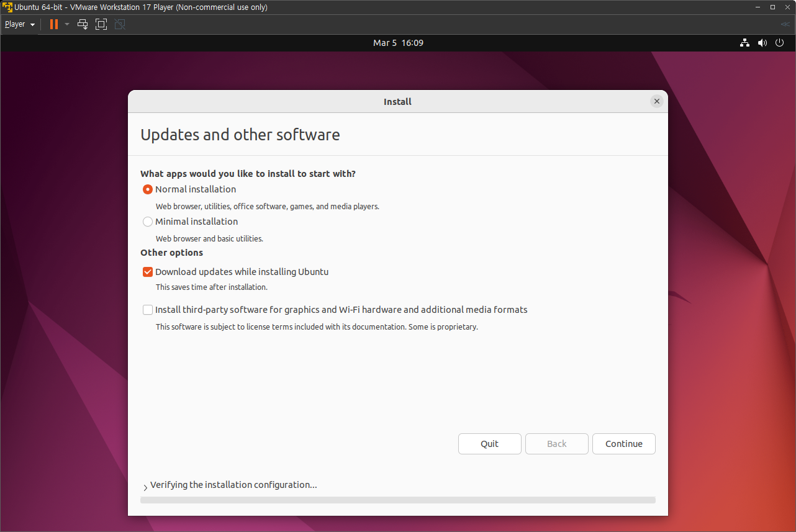Image resolution: width=796 pixels, height=532 pixels.
Task: Expand Verifying the installation configuration details
Action: point(145,488)
